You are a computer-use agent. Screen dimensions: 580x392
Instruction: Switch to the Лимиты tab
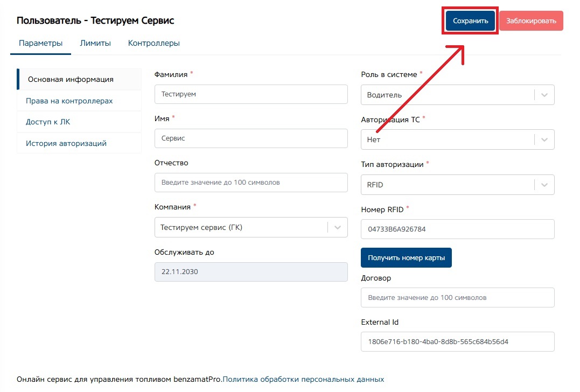[x=95, y=43]
